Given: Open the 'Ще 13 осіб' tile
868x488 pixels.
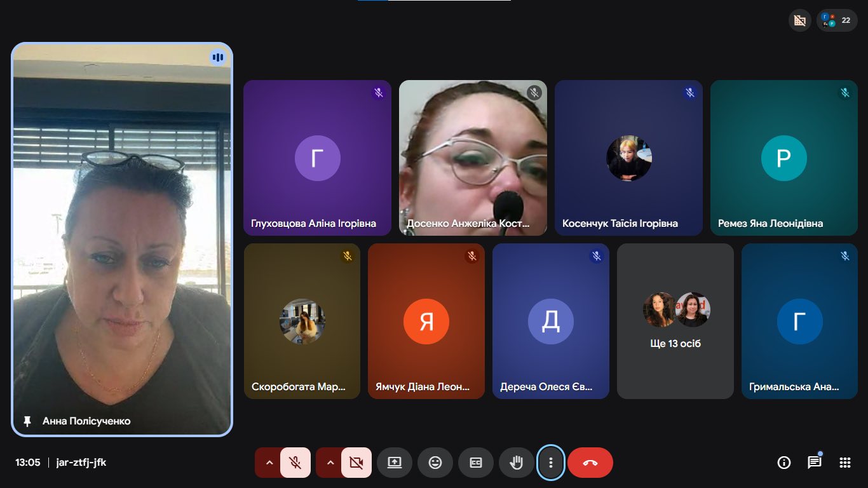Looking at the screenshot, I should [x=675, y=321].
